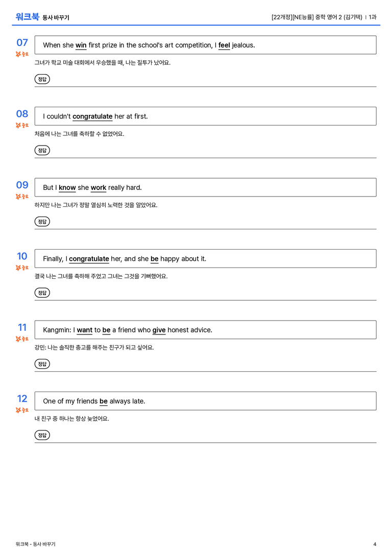Click the underlined word 'work' in sentence 09
This screenshot has width=392, height=555.
click(99, 188)
